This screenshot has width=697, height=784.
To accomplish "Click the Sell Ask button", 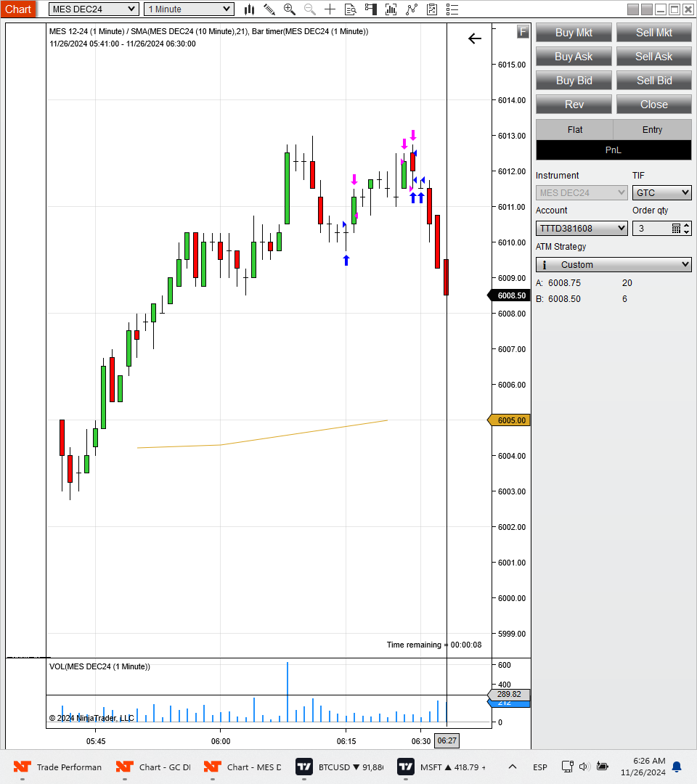I will pyautogui.click(x=654, y=57).
